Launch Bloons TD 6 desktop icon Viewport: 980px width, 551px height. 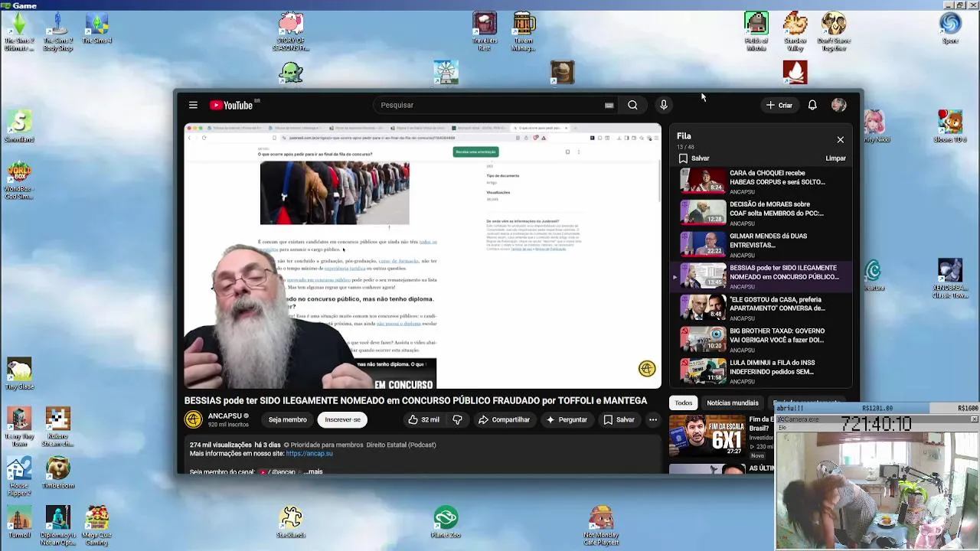coord(950,127)
